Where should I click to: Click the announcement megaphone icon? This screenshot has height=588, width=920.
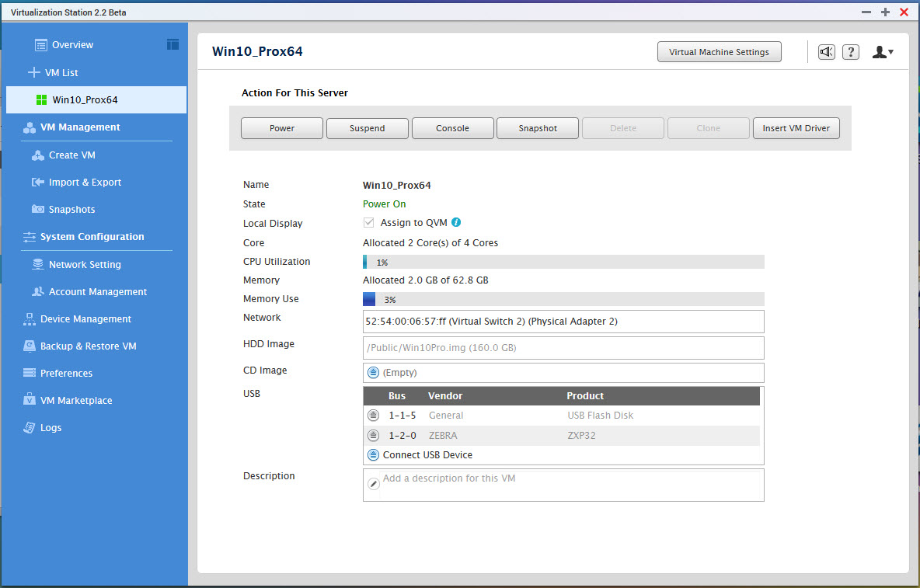(x=826, y=52)
